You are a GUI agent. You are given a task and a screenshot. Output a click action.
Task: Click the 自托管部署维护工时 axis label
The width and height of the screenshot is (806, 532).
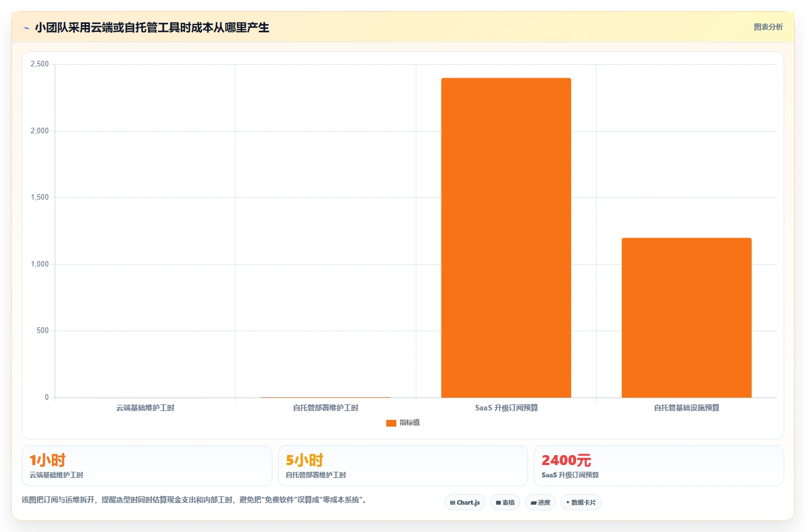click(325, 408)
